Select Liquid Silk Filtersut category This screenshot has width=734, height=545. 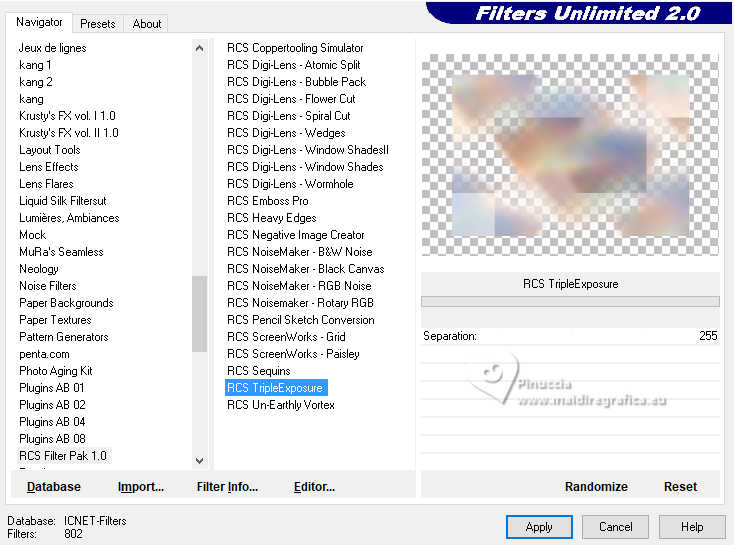63,201
